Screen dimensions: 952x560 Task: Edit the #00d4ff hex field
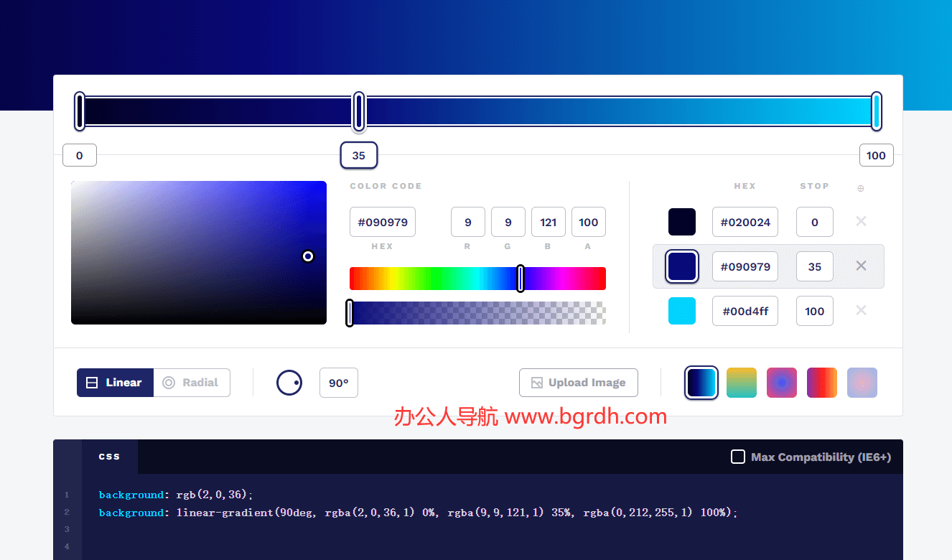[x=745, y=311]
